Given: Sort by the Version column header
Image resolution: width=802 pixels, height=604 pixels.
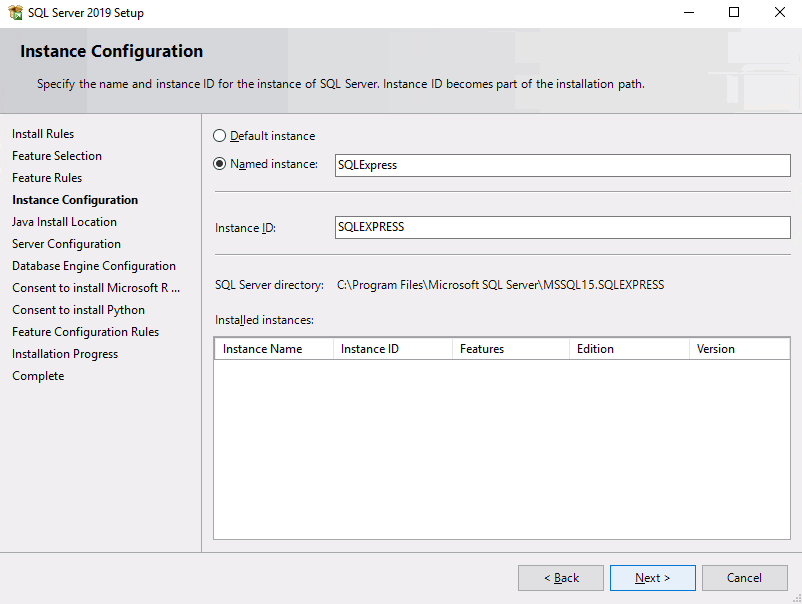Looking at the screenshot, I should [x=740, y=349].
